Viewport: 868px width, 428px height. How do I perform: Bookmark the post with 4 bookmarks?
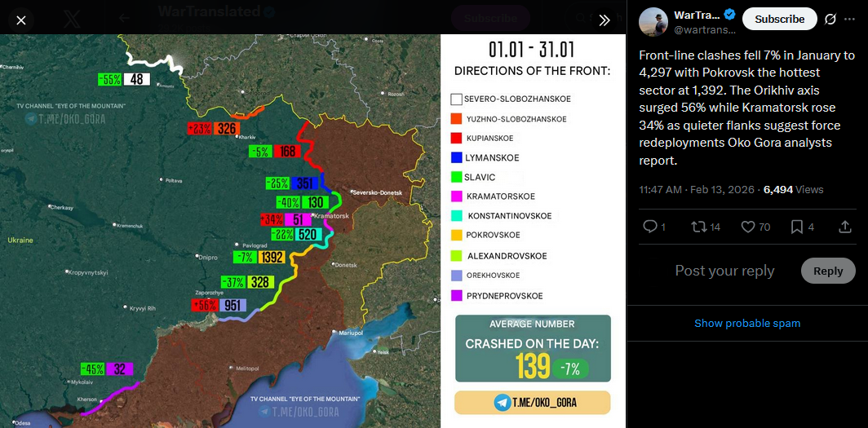(802, 226)
